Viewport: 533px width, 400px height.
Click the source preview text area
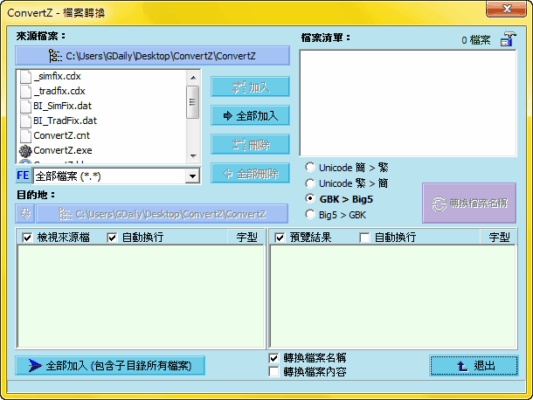coord(140,296)
